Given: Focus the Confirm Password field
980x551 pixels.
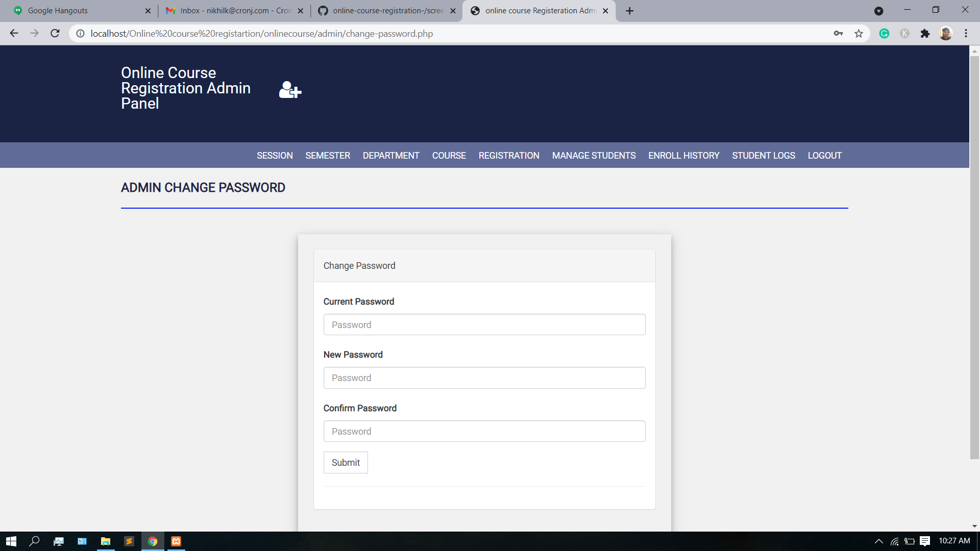Looking at the screenshot, I should tap(484, 431).
